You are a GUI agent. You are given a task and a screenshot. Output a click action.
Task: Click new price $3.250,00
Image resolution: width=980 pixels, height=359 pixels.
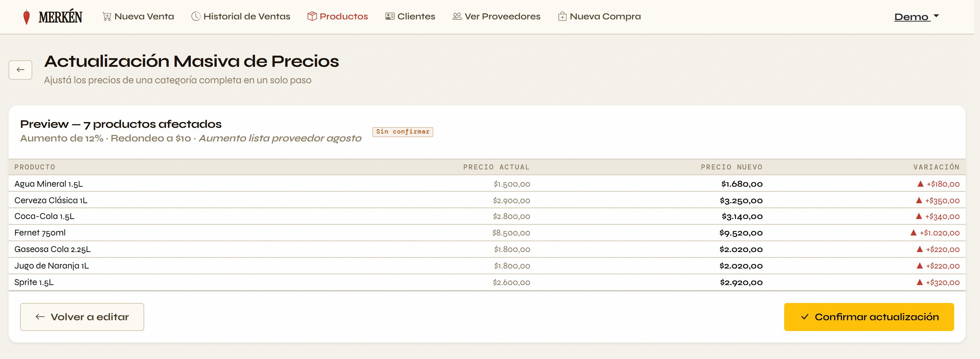point(741,201)
